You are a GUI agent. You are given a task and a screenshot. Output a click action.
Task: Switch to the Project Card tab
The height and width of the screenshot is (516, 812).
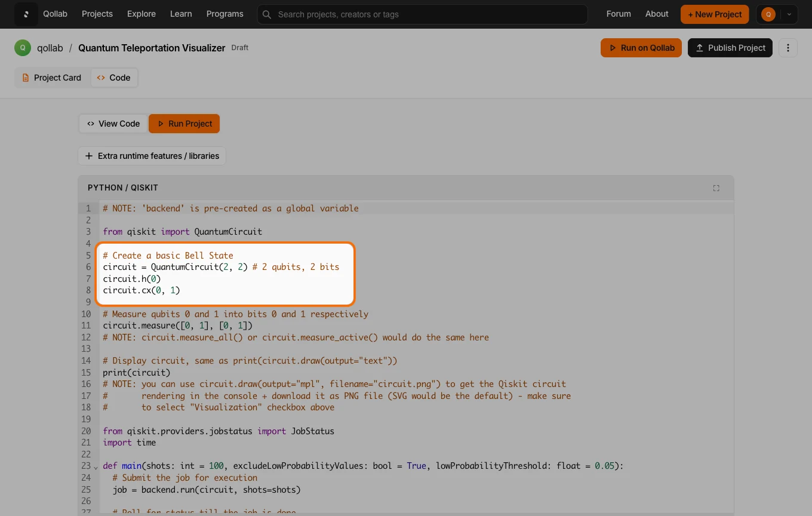click(x=52, y=78)
